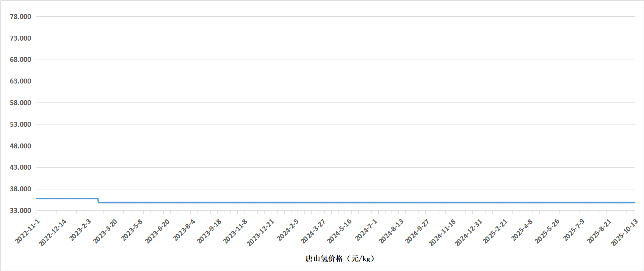Click the 33.000 y-axis baseline label
The width and height of the screenshot is (644, 271).
pos(20,211)
